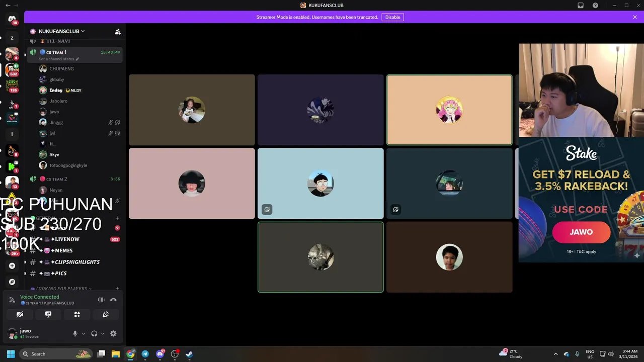Image resolution: width=644 pixels, height=362 pixels.
Task: Show hidden system tray icons
Action: click(555, 354)
